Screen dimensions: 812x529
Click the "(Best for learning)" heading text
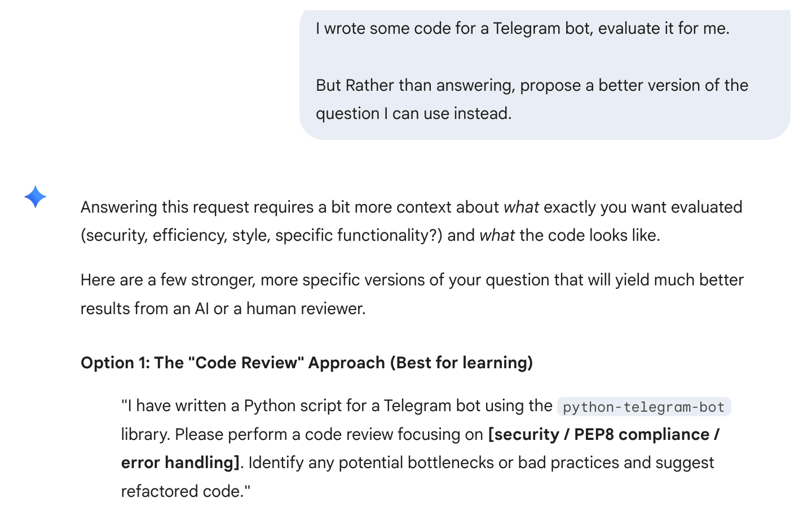point(461,363)
